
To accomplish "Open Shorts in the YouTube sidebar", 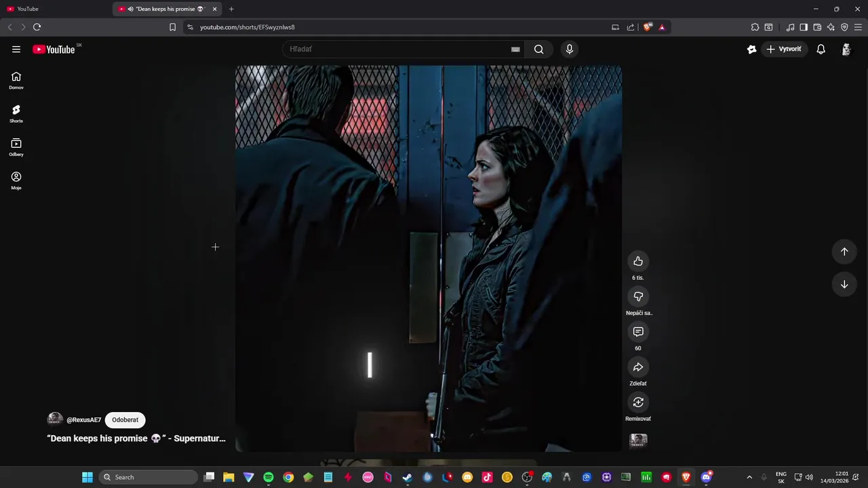I will [x=16, y=114].
